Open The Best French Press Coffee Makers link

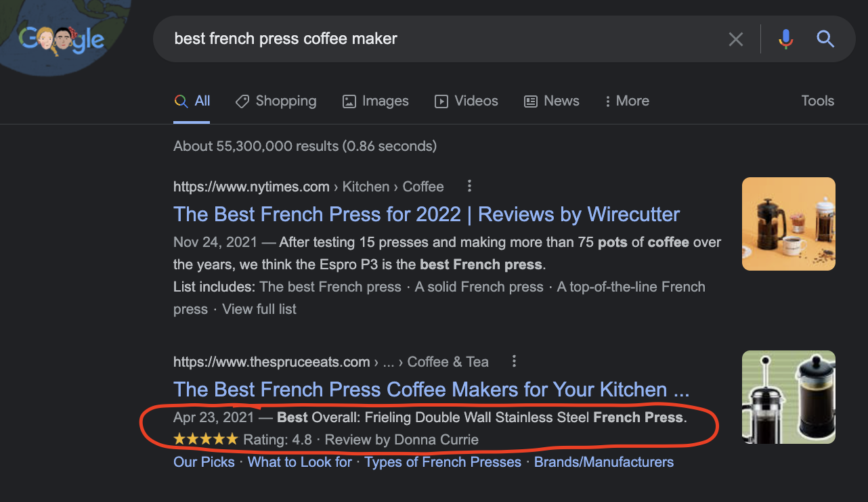point(431,390)
